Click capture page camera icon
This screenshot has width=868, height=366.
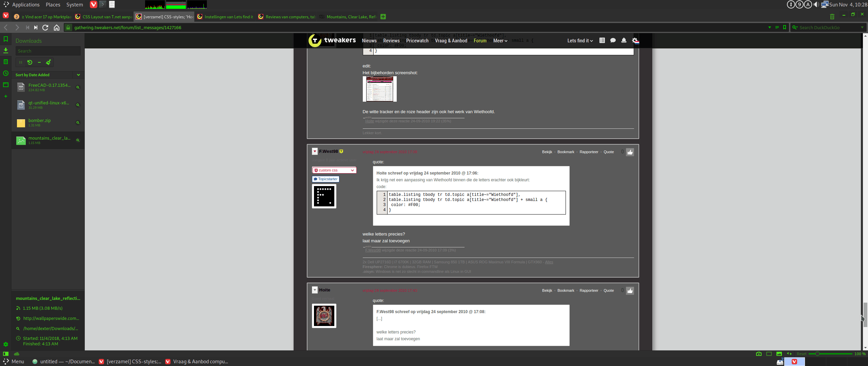[x=759, y=354]
